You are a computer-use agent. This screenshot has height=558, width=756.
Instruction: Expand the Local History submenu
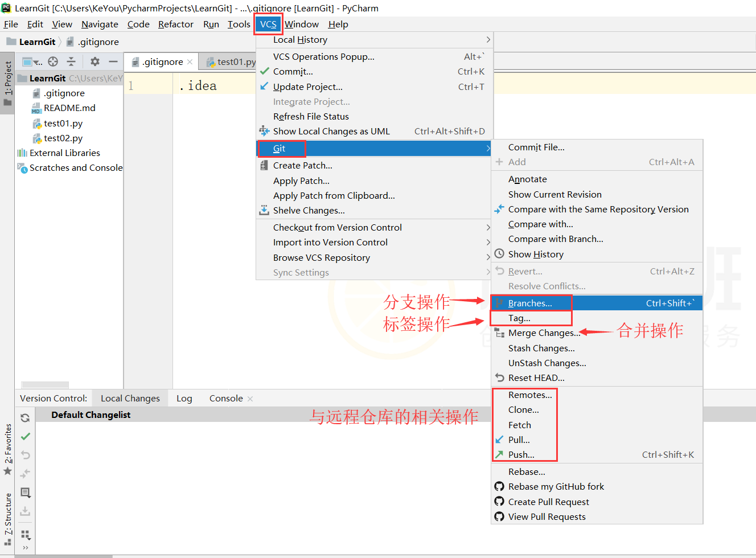[375, 40]
